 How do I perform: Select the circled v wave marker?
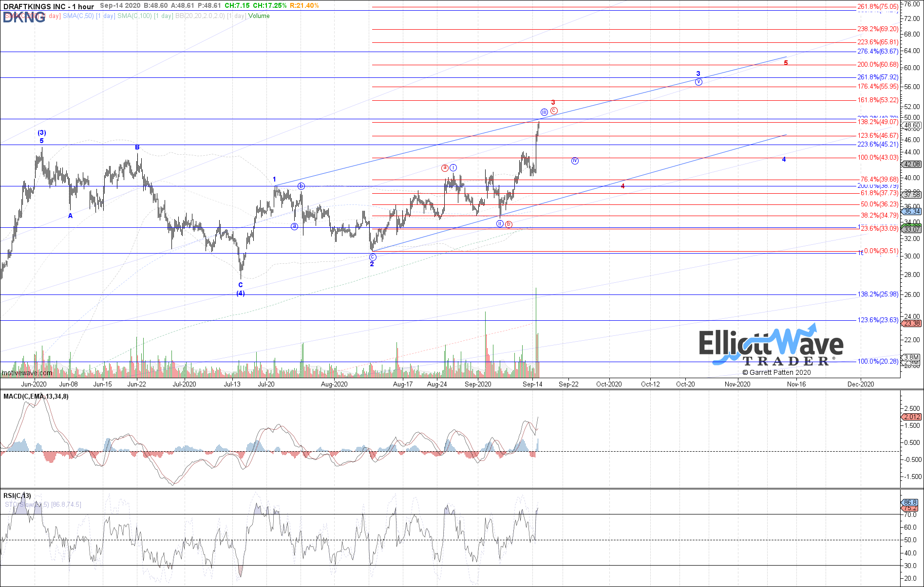coord(698,82)
